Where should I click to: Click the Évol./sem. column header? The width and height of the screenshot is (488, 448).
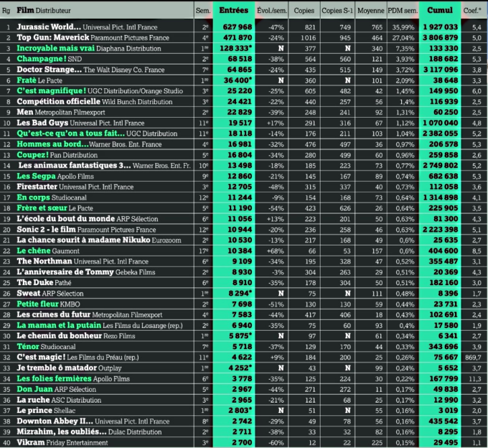point(273,11)
